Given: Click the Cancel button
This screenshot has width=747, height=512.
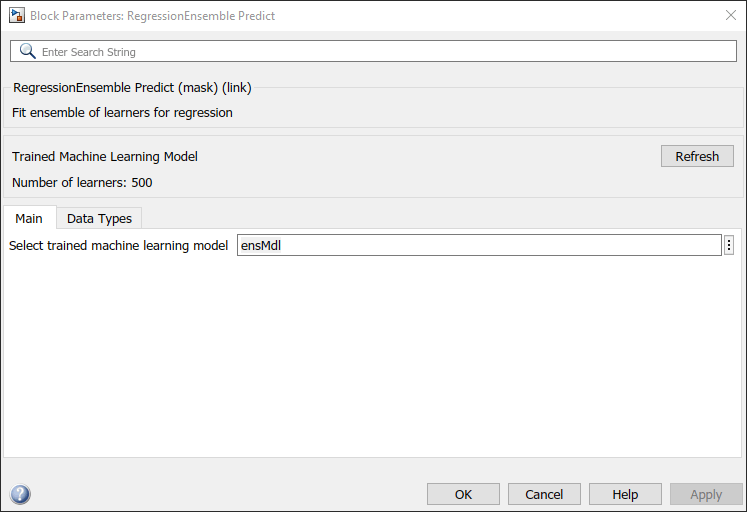Looking at the screenshot, I should [544, 494].
